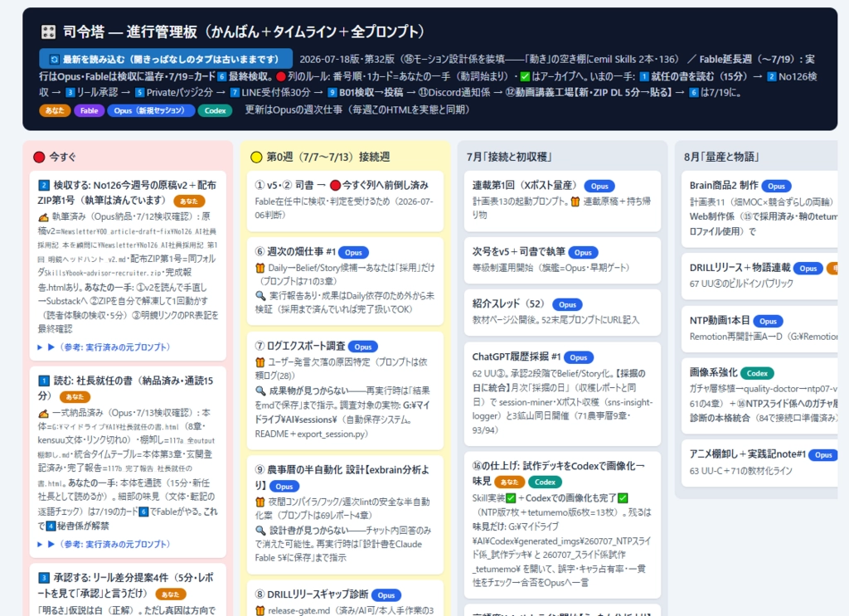
Task: Click Opus badge on DRILLリリース＋物語連載 card
Action: pos(808,269)
